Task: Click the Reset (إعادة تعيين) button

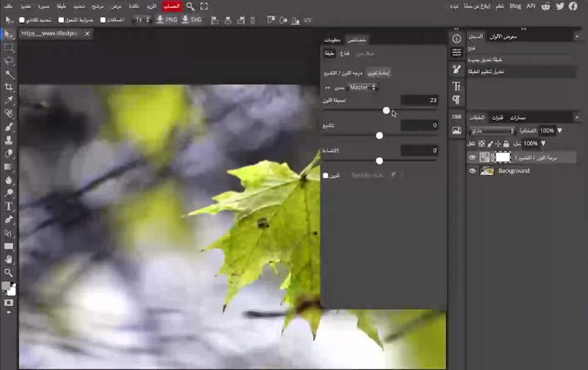Action: tap(378, 73)
